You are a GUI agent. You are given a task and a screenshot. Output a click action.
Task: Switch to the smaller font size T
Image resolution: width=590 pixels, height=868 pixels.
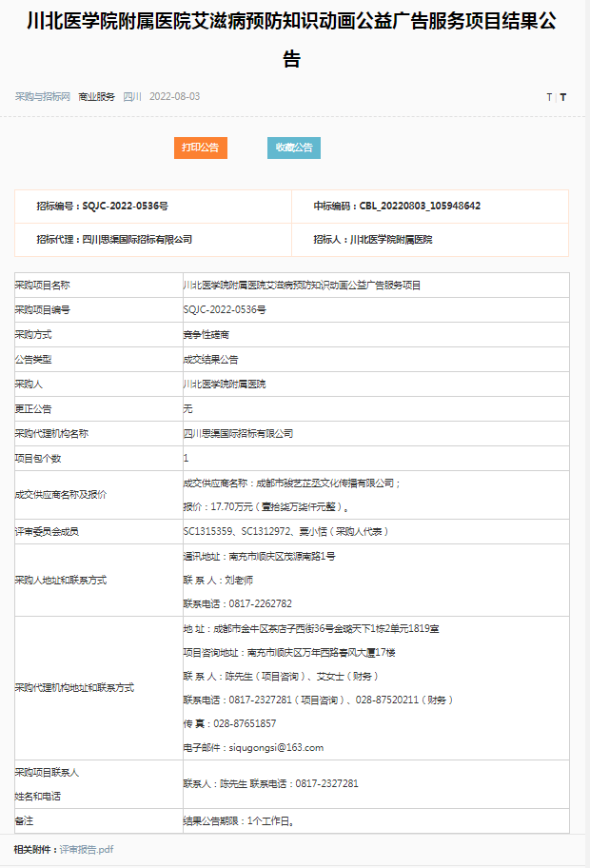[x=548, y=98]
